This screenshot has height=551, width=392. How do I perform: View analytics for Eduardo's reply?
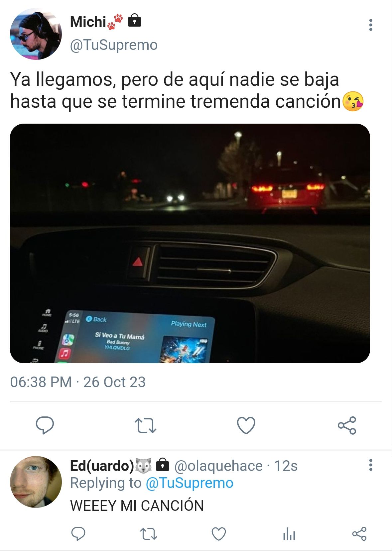tap(289, 534)
